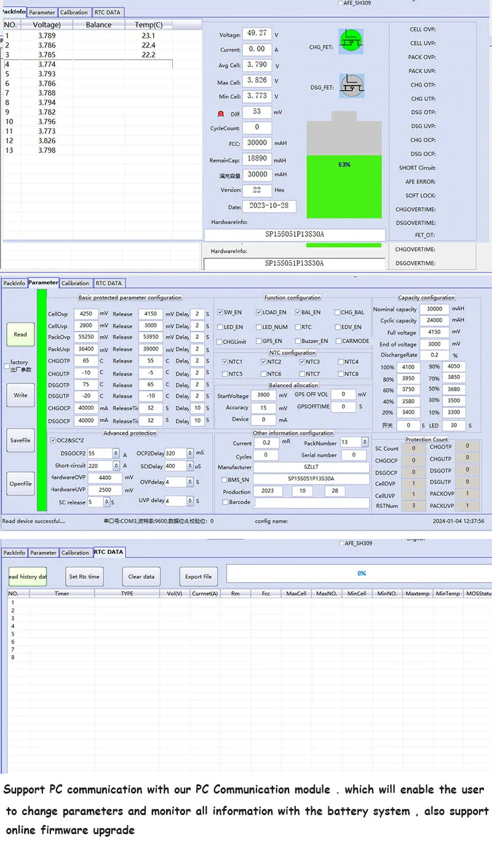Click the CellOvp millivolt input field
This screenshot has height=868, width=492.
tap(85, 314)
